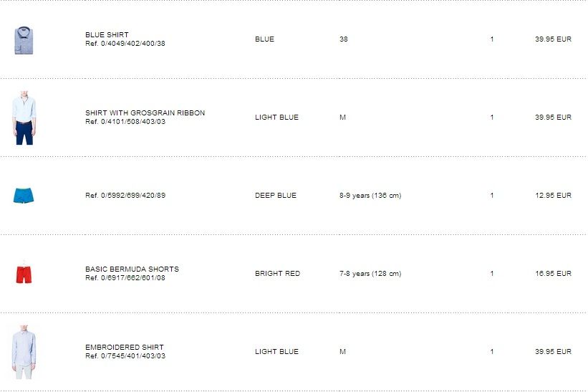Click quantity of the bermuda shorts
The width and height of the screenshot is (588, 392).
(x=492, y=273)
